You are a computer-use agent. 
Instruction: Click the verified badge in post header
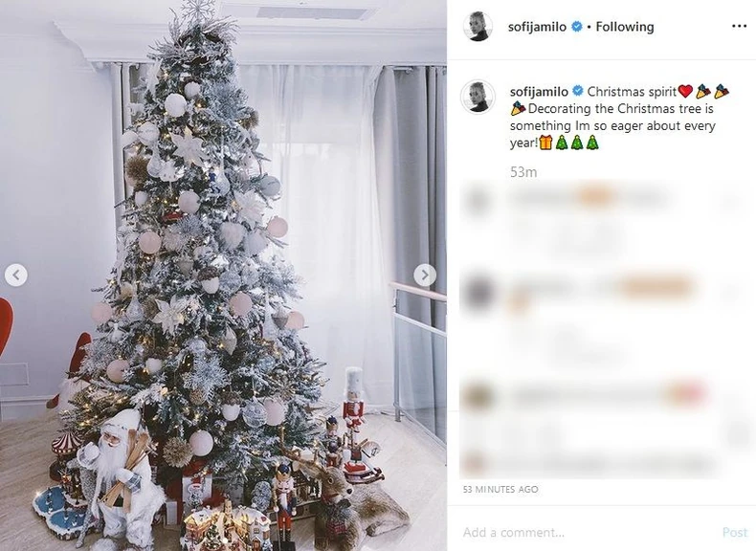click(577, 27)
